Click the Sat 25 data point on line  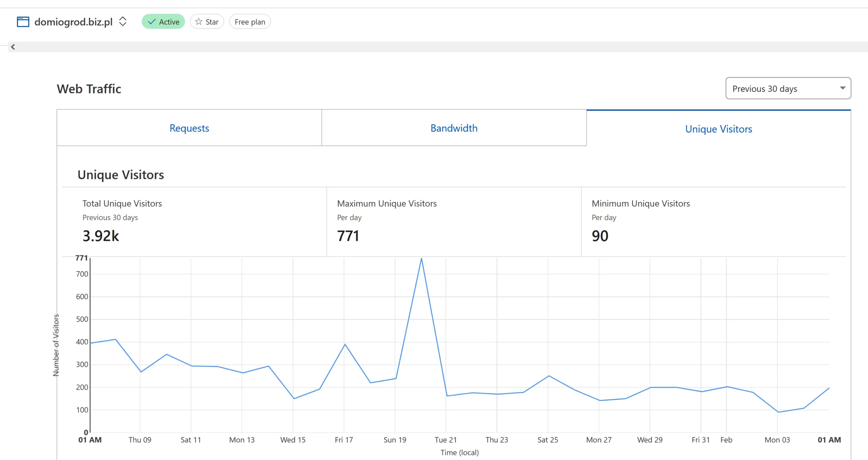(549, 376)
